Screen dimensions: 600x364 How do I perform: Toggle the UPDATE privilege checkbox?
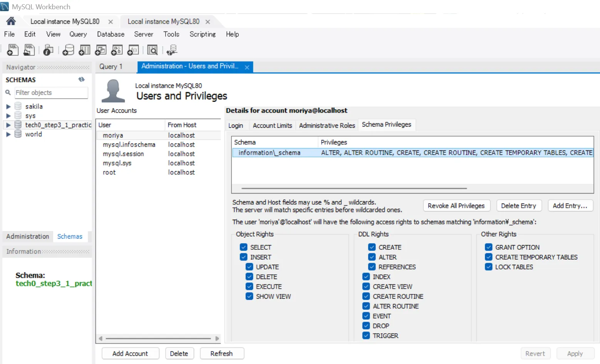249,267
